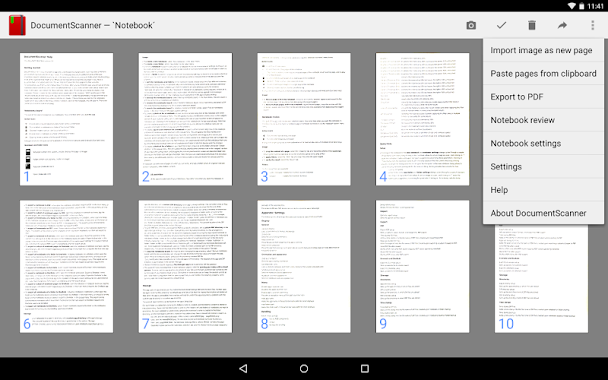Tap the Android back navigation button
The image size is (608, 380).
point(243,368)
